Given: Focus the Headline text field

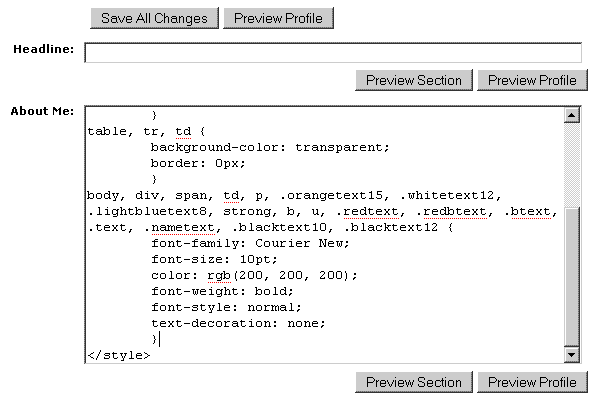Looking at the screenshot, I should 332,53.
